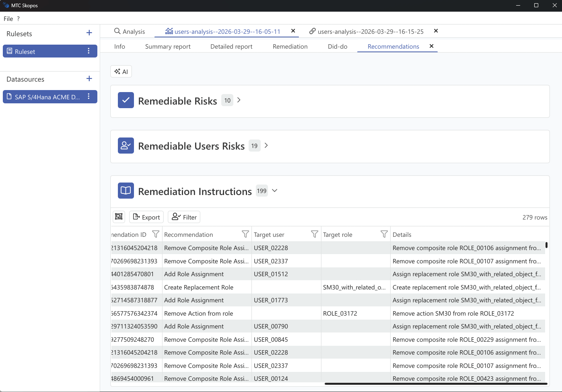This screenshot has width=562, height=392.
Task: Toggle the Filter on Remediation Instructions table
Action: (183, 217)
